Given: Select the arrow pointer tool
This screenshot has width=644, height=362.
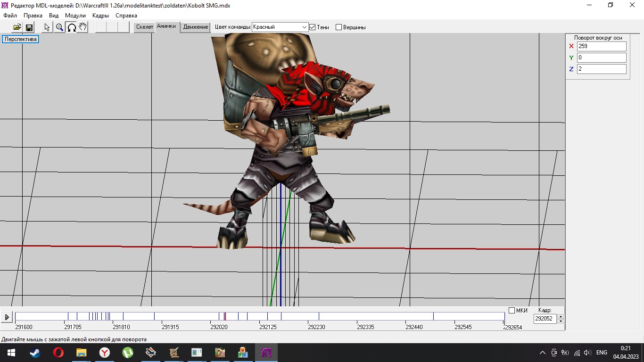Looking at the screenshot, I should coord(48,27).
